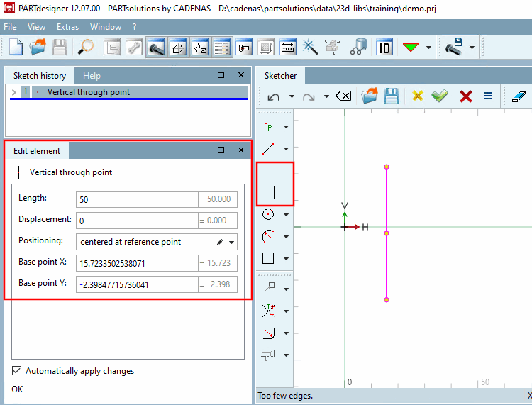Open the Extras menu

point(67,27)
